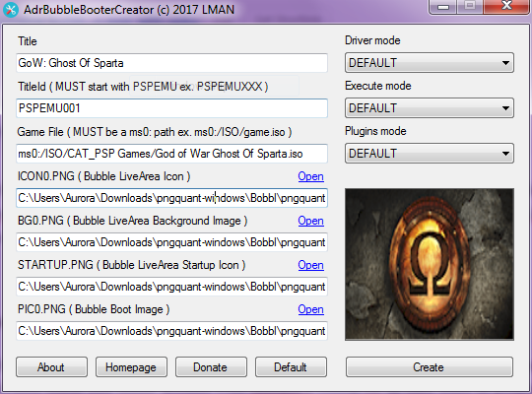Open file browser for ICON0.PNG

310,176
